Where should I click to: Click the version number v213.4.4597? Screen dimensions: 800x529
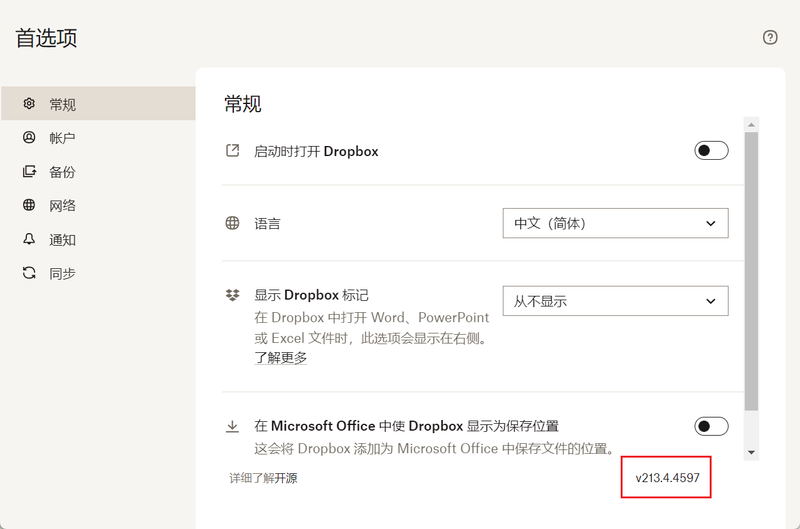tap(667, 478)
